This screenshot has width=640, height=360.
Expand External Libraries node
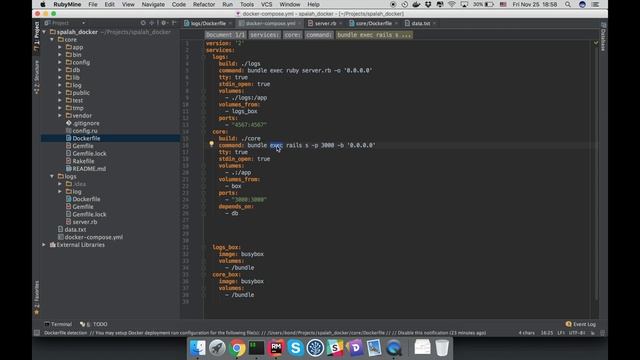(44, 244)
